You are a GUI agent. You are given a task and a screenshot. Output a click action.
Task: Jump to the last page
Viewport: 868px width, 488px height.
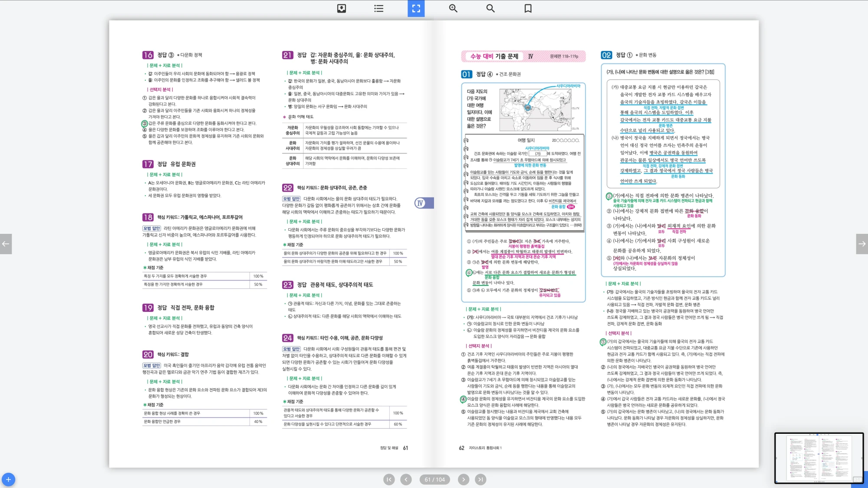(481, 479)
